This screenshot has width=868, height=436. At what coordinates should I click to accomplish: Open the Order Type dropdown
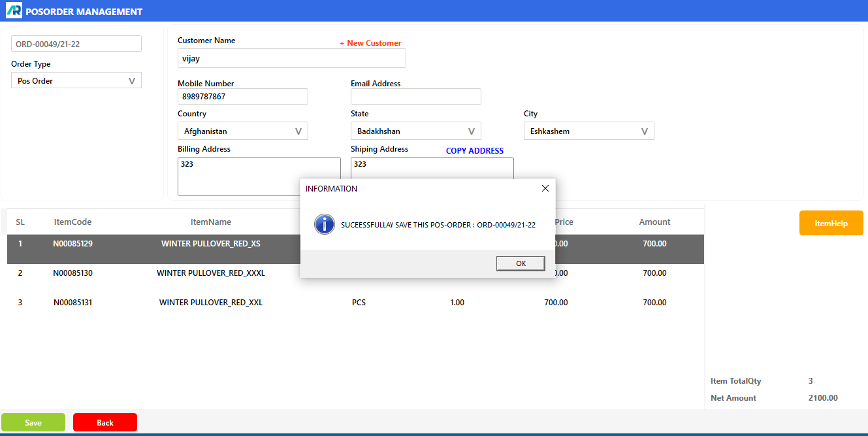pos(76,80)
